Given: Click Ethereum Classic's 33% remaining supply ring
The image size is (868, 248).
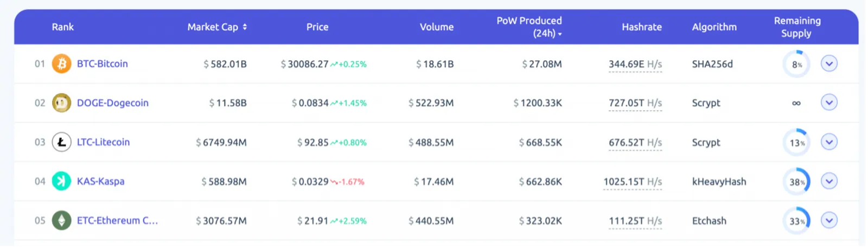Looking at the screenshot, I should (x=796, y=221).
